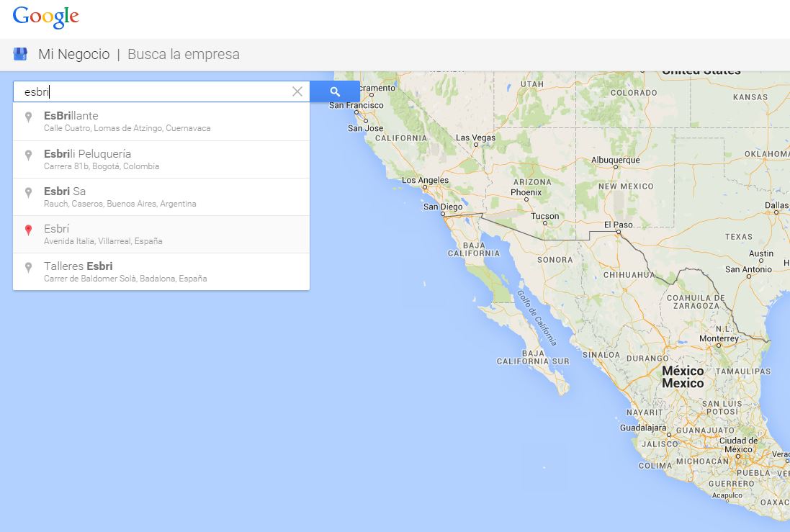Choose the Esbrí Villarreal suggestion
Image resolution: width=790 pixels, height=532 pixels.
tap(161, 234)
